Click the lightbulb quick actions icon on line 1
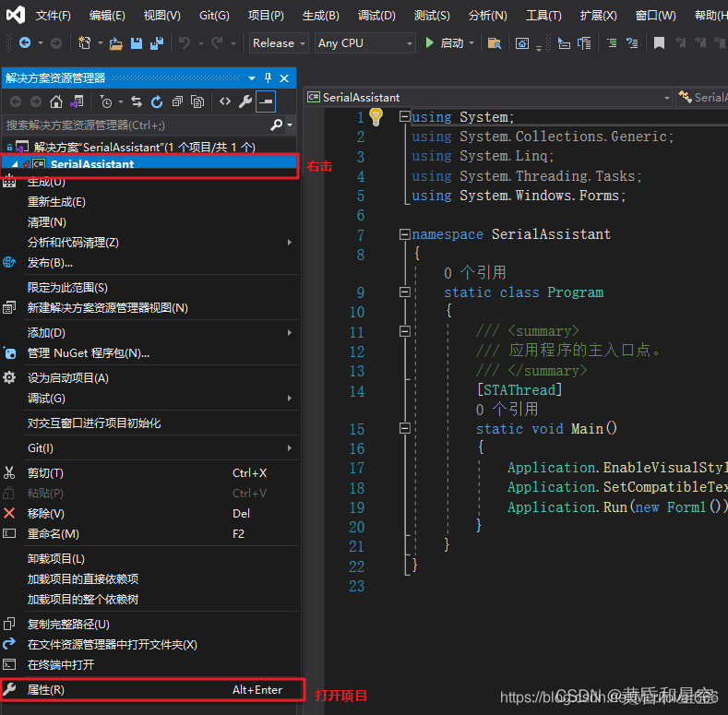 point(376,116)
